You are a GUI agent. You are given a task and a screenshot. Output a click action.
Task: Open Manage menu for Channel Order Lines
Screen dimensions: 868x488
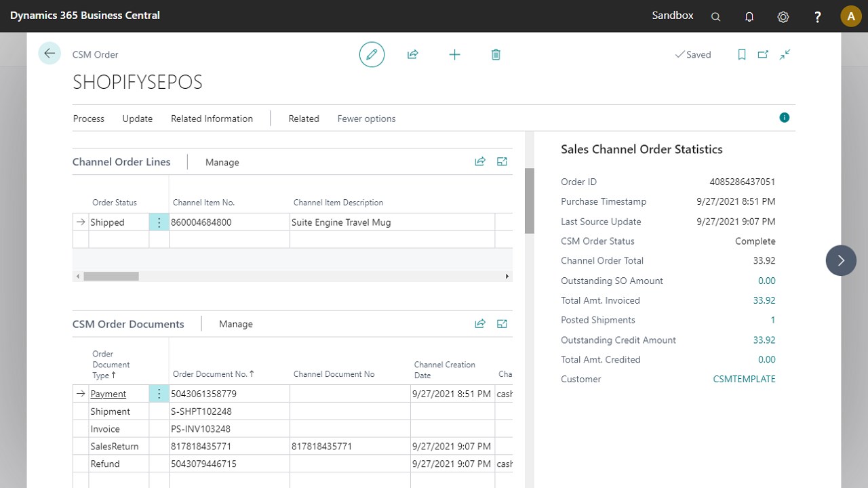[222, 163]
